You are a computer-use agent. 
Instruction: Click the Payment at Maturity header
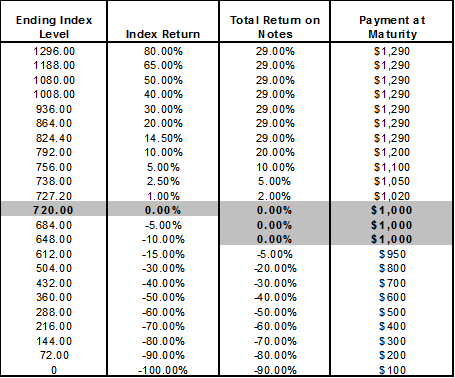click(x=392, y=27)
